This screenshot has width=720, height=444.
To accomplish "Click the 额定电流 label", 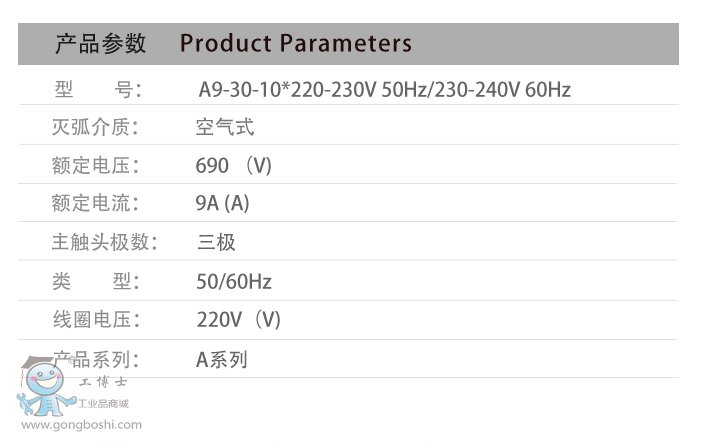I will pos(96,204).
